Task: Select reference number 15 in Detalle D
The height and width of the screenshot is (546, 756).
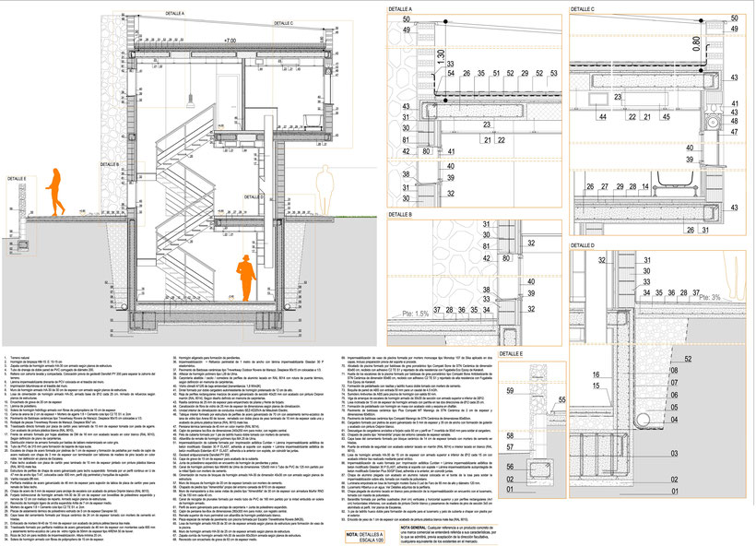Action: [596, 386]
